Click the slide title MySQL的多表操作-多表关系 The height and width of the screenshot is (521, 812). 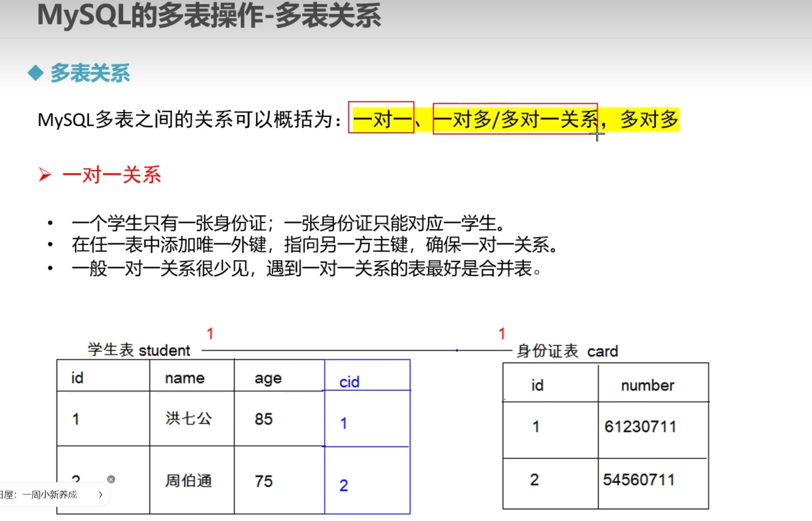coord(209,16)
